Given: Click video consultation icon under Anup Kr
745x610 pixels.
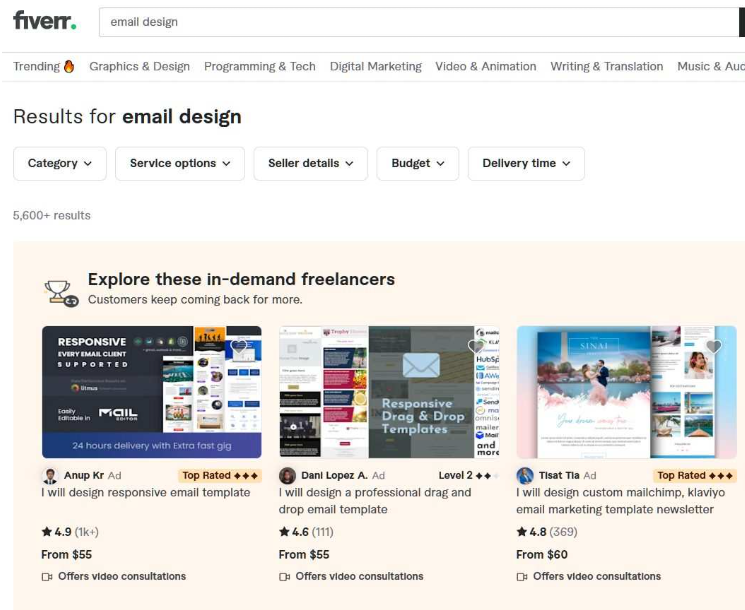Looking at the screenshot, I should tap(47, 577).
